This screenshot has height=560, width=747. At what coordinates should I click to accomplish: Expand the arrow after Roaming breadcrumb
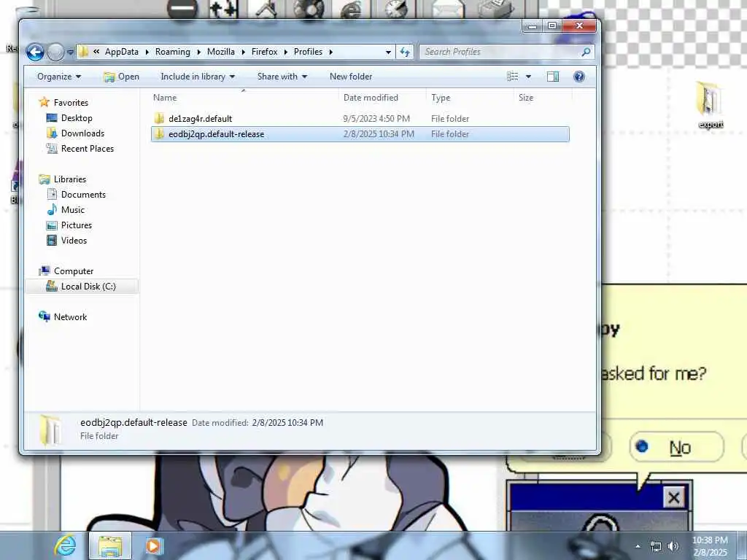point(198,52)
